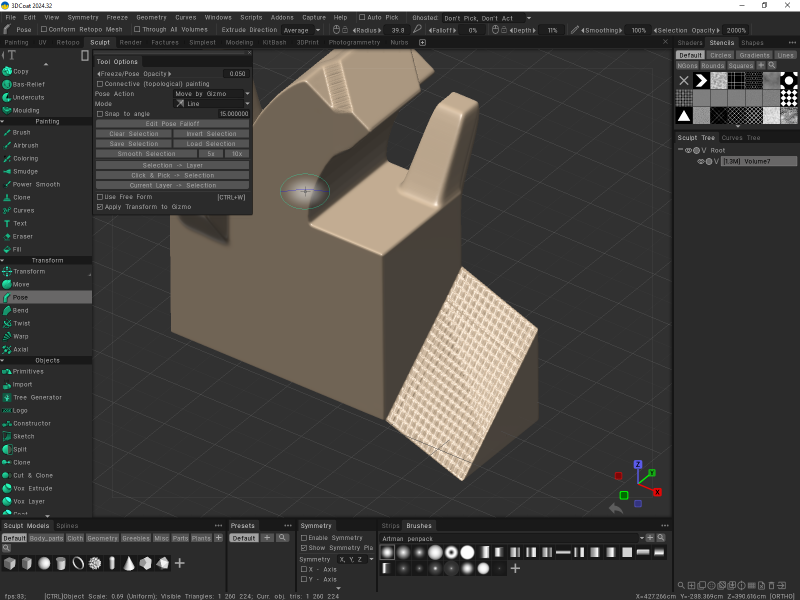Image resolution: width=800 pixels, height=600 pixels.
Task: Hide Volume7 using its eye icon
Action: click(701, 161)
